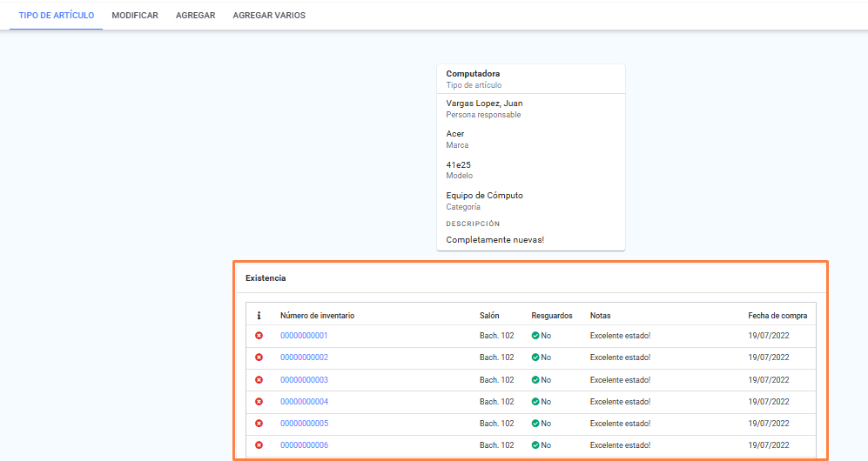868x461 pixels.
Task: Click the info icon in table header
Action: point(259,316)
